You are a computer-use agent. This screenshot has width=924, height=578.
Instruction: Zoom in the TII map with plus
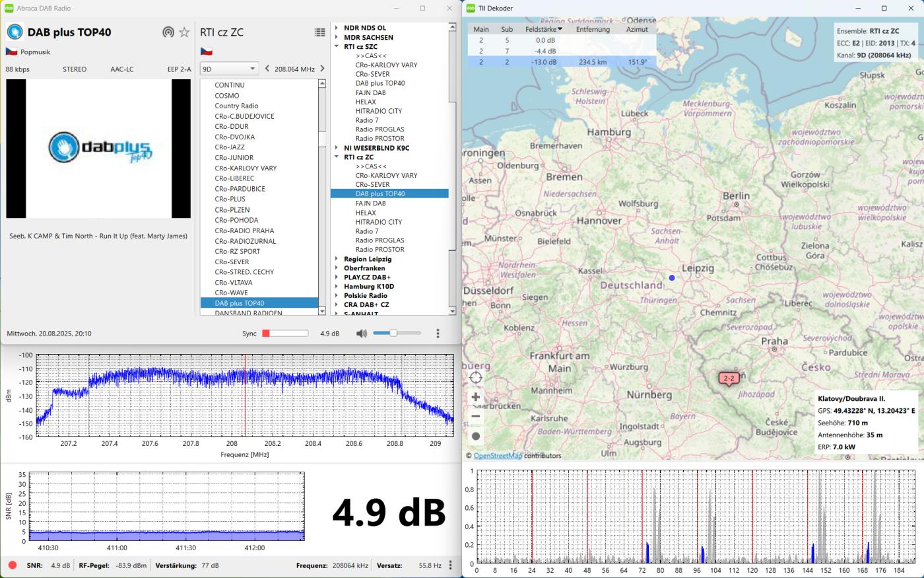tap(476, 397)
